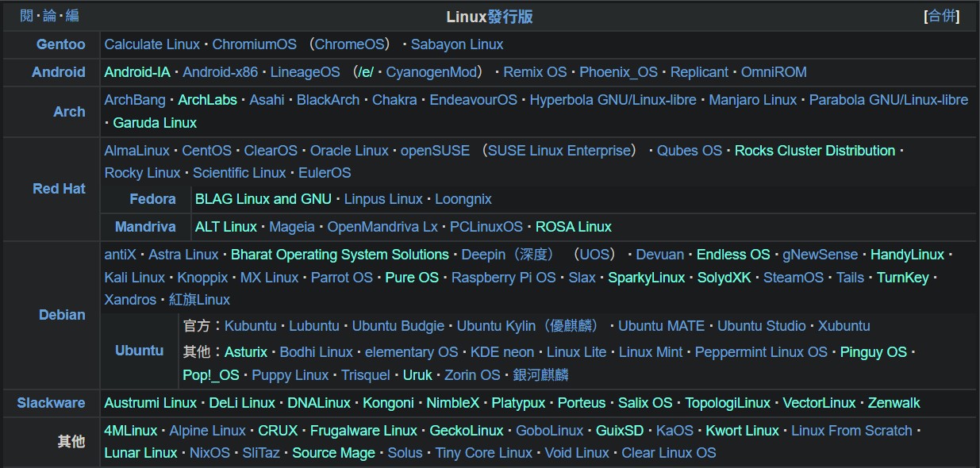Follow the Raspberry Pi OS link
This screenshot has height=468, width=980.
[503, 278]
